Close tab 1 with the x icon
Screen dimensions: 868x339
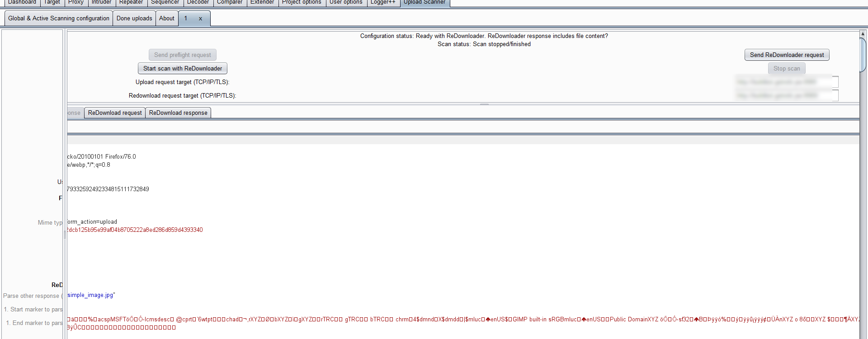200,19
